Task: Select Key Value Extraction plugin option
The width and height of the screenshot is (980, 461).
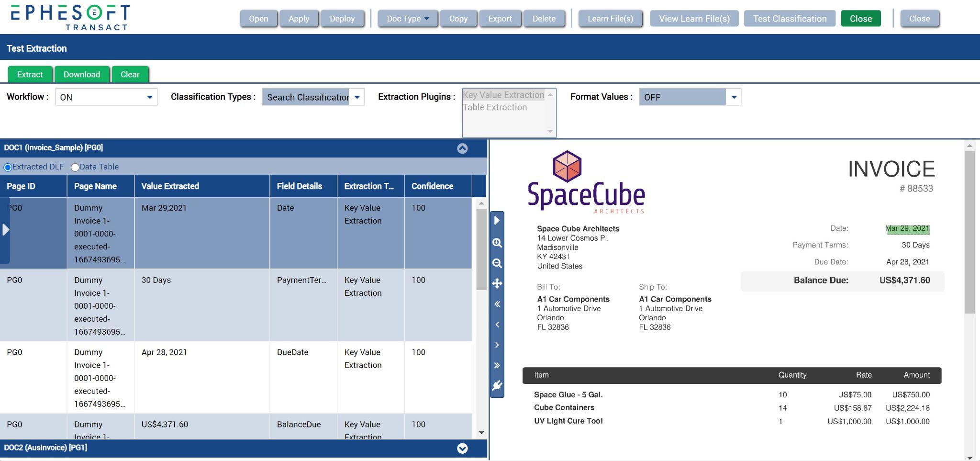Action: [503, 95]
